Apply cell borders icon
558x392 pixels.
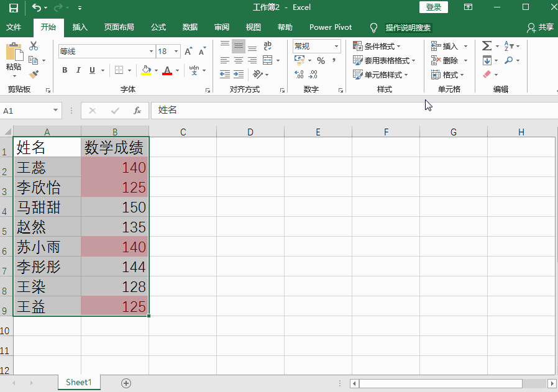[x=119, y=70]
